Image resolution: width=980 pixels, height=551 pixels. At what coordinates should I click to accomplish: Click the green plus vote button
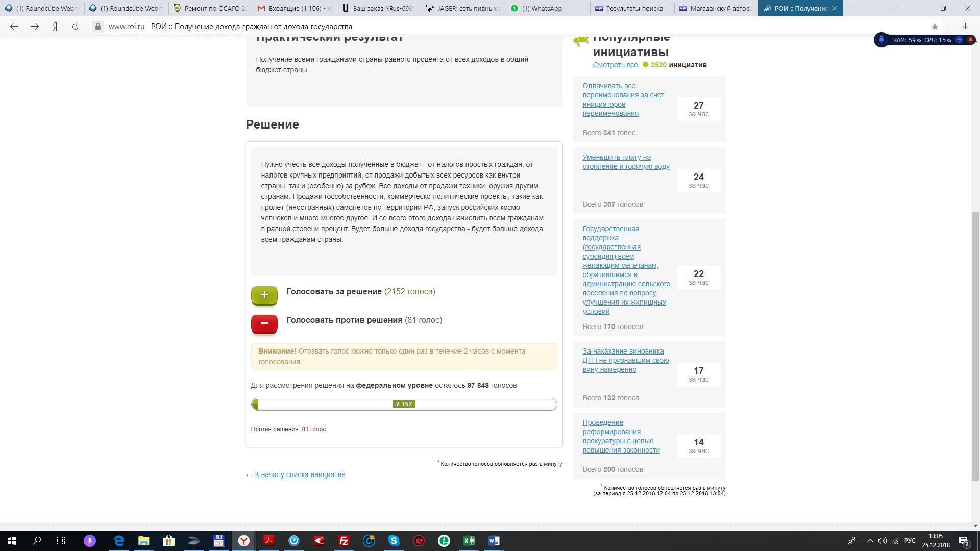tap(264, 295)
